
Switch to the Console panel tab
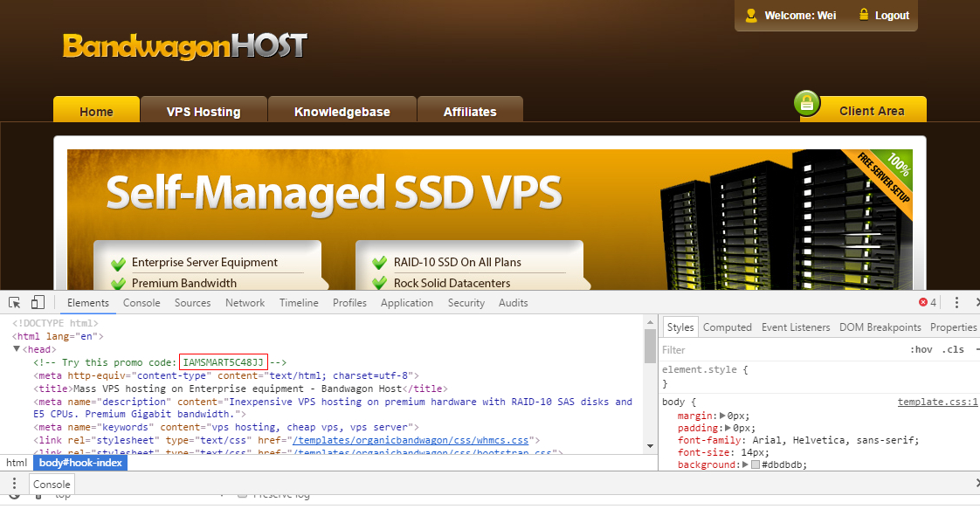click(x=141, y=302)
